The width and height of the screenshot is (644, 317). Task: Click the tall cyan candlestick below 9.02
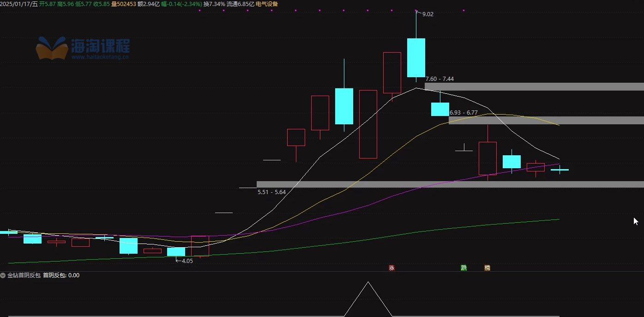(416, 57)
